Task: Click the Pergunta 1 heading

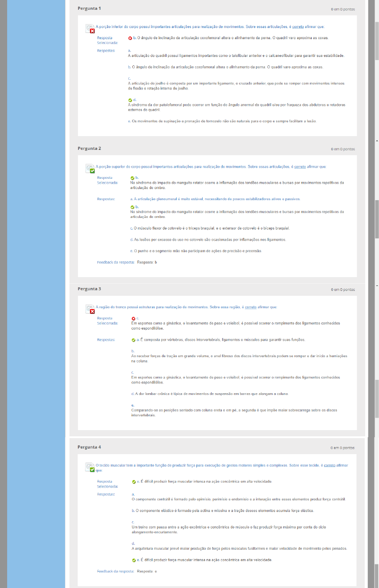Action: pyautogui.click(x=89, y=8)
